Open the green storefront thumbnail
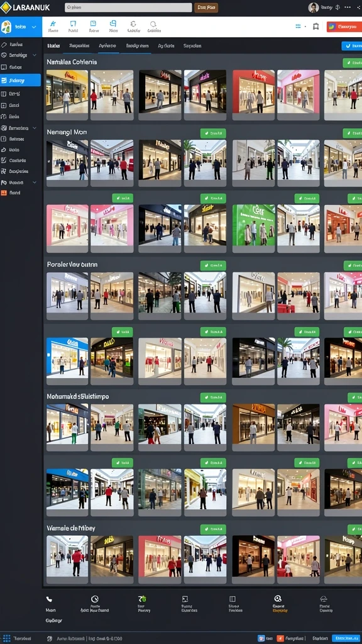 coord(254,229)
